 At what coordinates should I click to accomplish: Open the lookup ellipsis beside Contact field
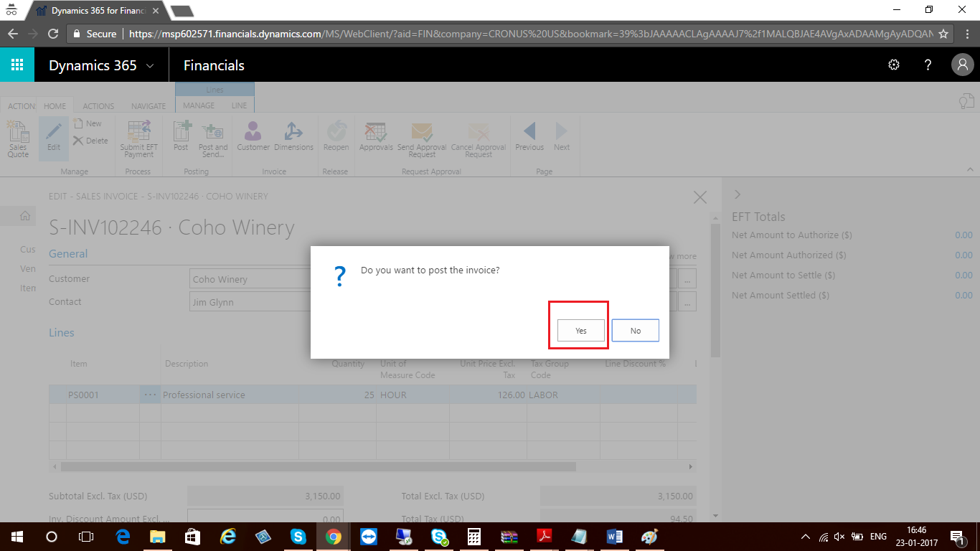[x=687, y=302]
